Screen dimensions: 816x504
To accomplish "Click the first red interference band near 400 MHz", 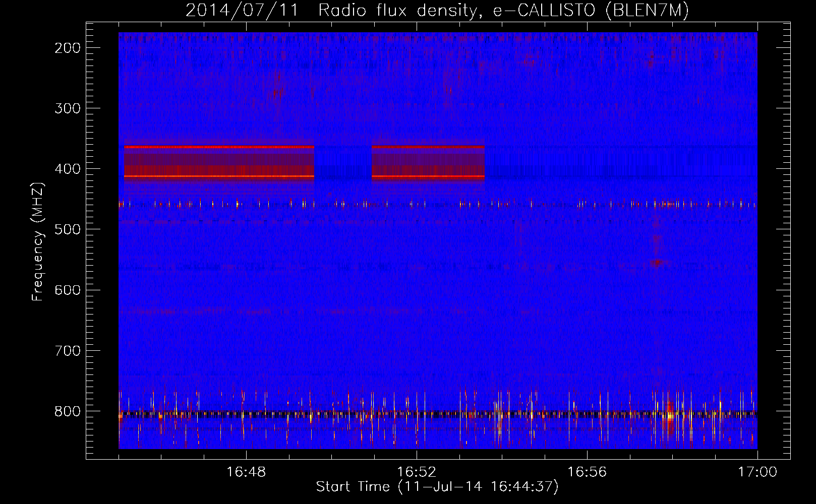I will (219, 162).
